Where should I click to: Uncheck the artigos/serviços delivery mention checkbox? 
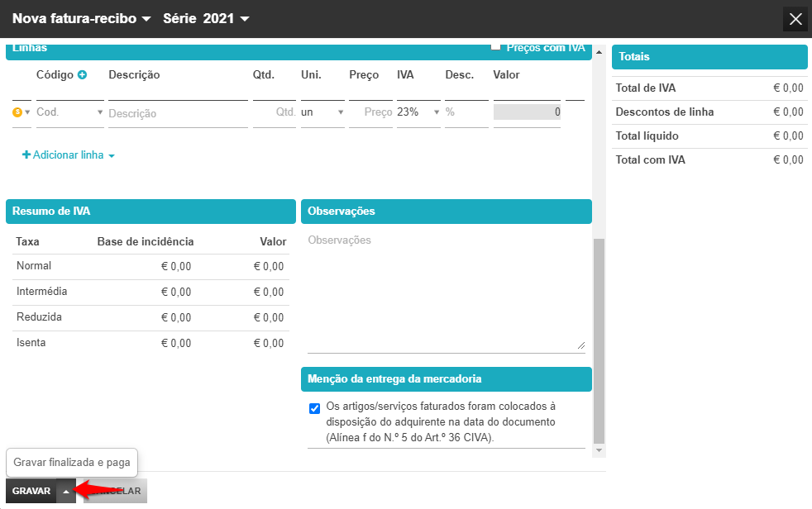[314, 409]
